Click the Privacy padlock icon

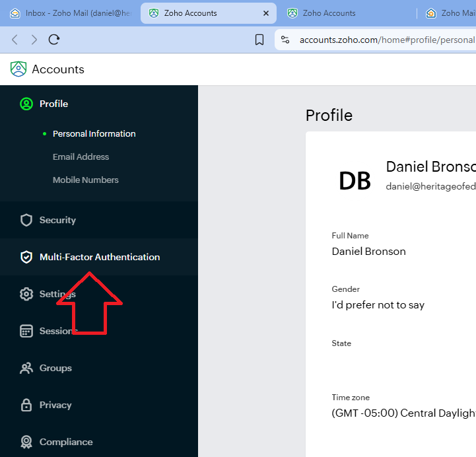(x=26, y=405)
